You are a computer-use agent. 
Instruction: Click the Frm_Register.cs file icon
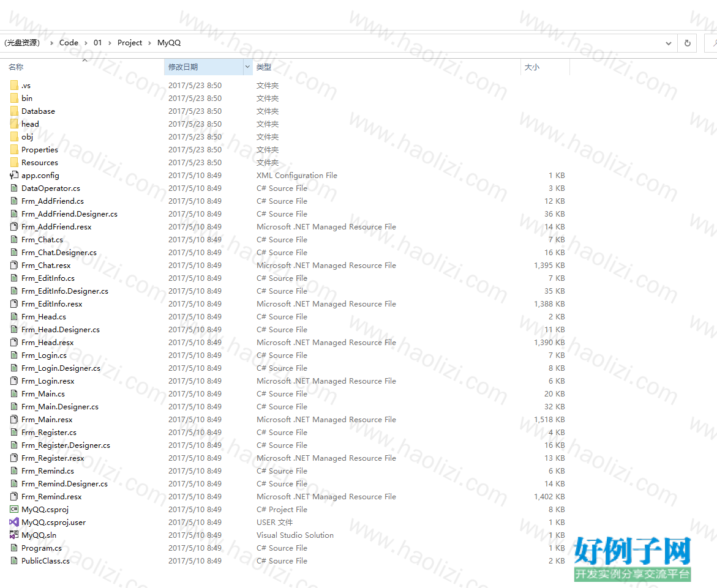14,432
